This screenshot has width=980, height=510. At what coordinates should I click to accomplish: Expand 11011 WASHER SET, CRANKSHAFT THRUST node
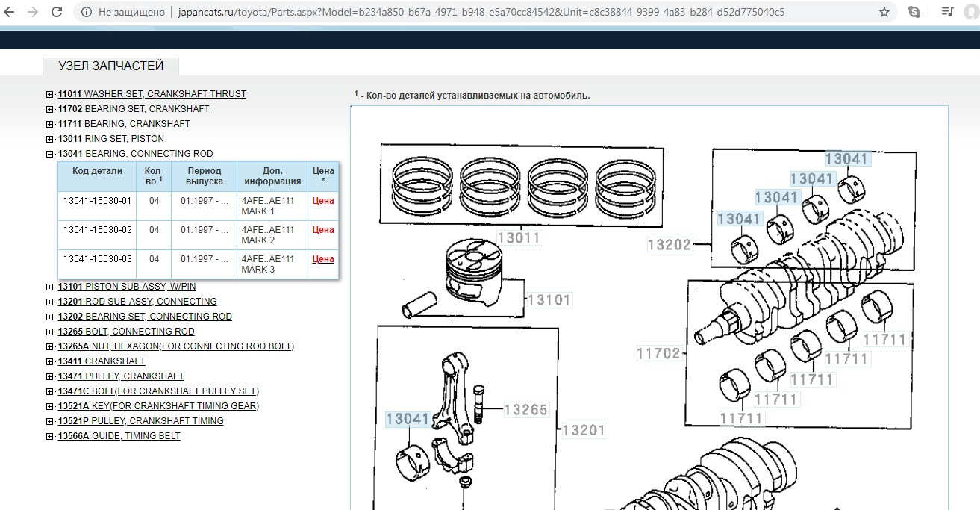[50, 94]
